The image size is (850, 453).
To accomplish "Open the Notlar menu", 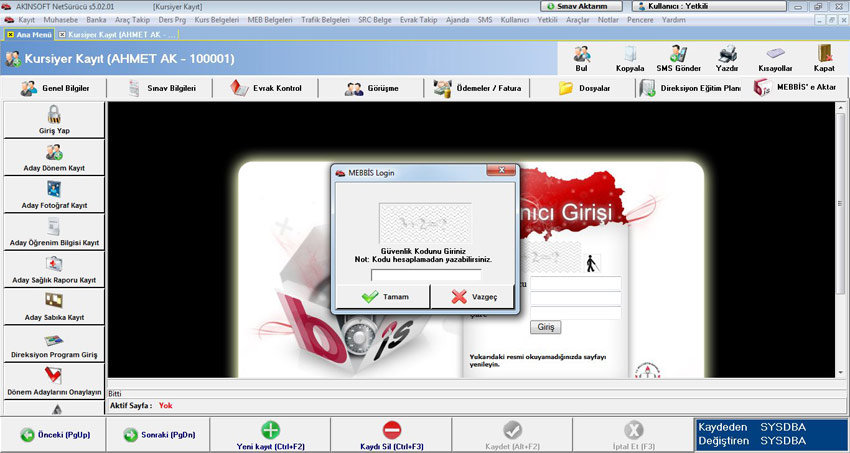I will (x=608, y=20).
